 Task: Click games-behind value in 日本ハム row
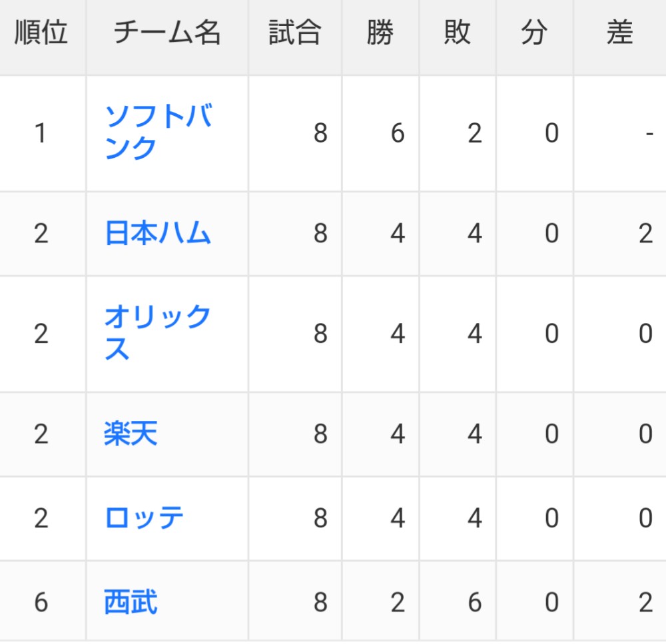point(645,234)
